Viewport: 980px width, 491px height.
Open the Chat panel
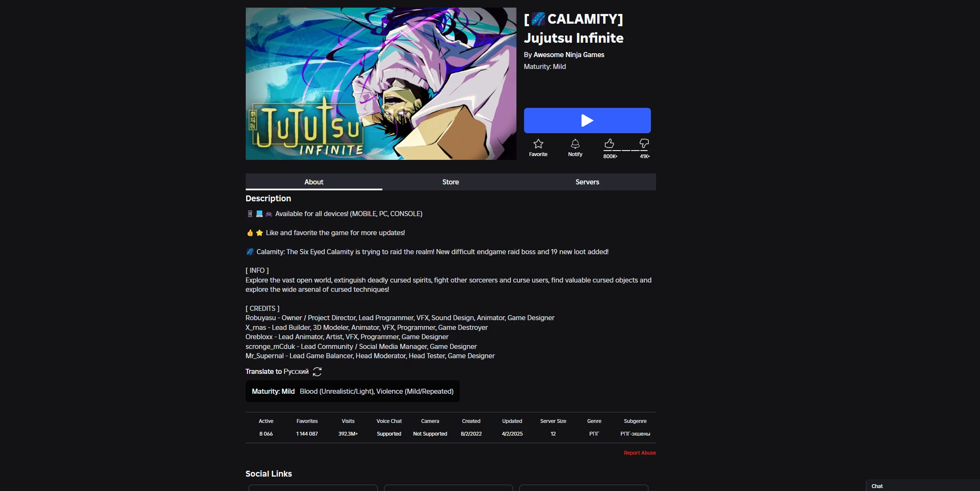(923, 486)
